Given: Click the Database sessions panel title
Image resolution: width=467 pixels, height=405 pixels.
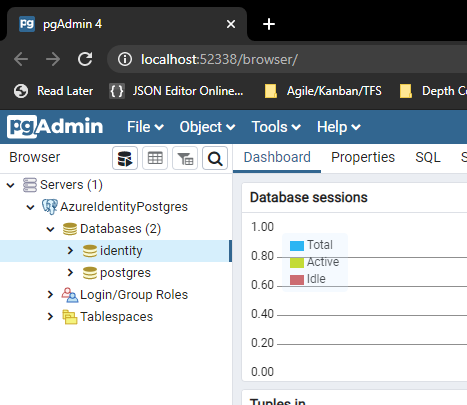Looking at the screenshot, I should 309,197.
